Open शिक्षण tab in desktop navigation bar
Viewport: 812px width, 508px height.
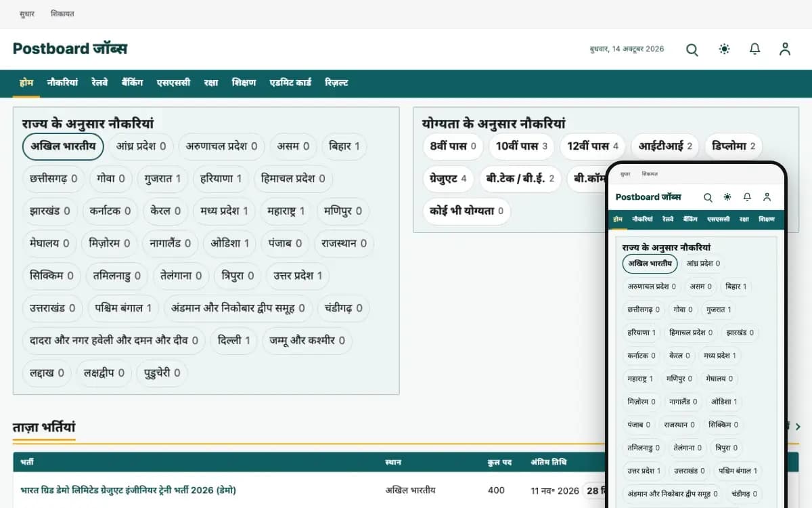click(244, 83)
